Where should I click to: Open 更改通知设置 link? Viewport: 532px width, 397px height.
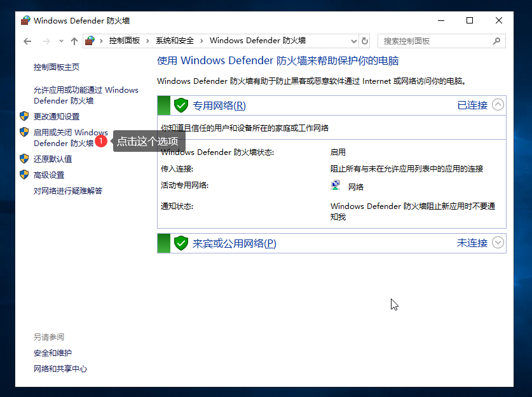point(57,117)
